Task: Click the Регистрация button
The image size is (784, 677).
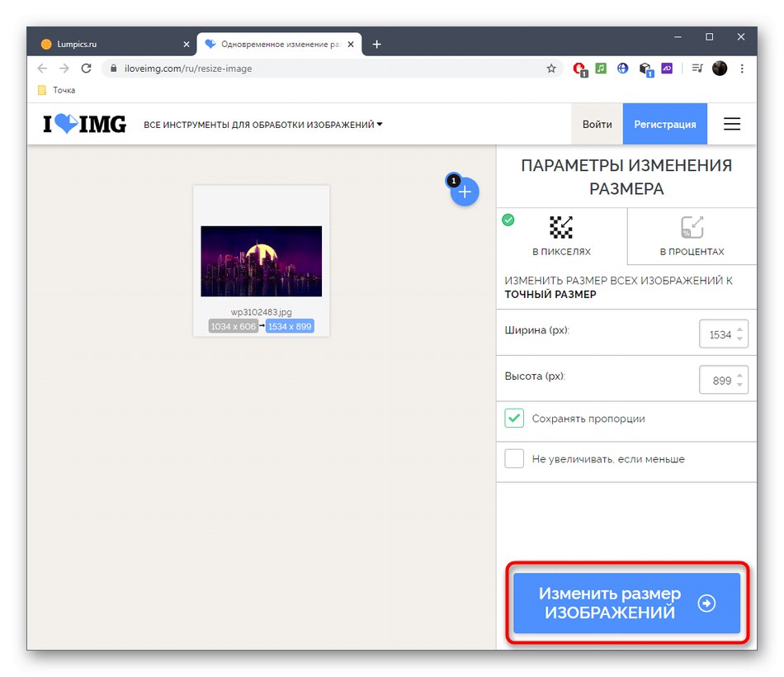Action: [665, 124]
